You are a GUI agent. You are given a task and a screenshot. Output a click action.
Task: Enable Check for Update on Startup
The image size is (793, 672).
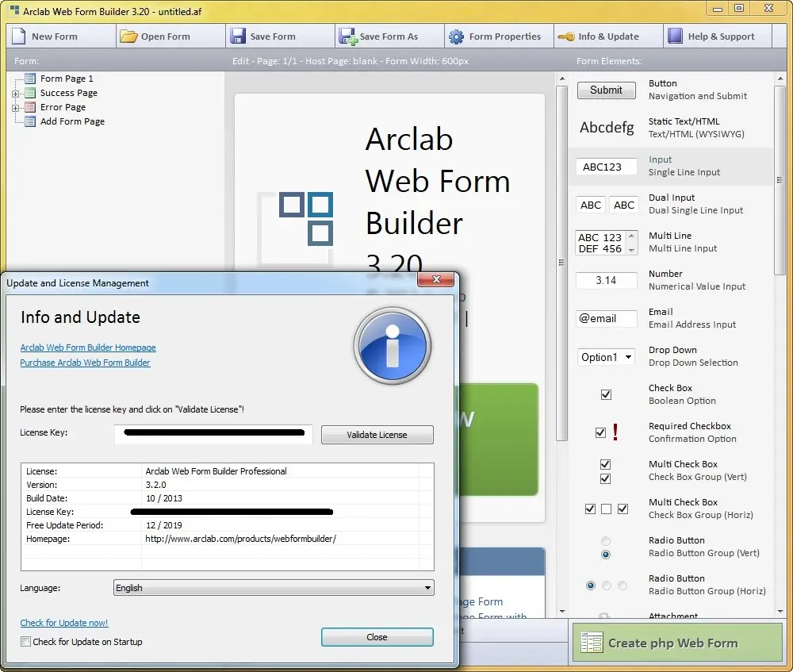25,642
